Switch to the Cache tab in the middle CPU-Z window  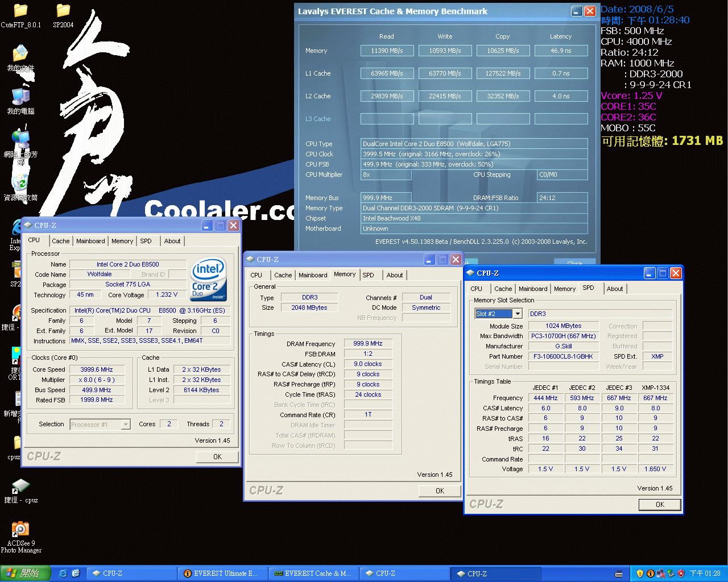283,275
